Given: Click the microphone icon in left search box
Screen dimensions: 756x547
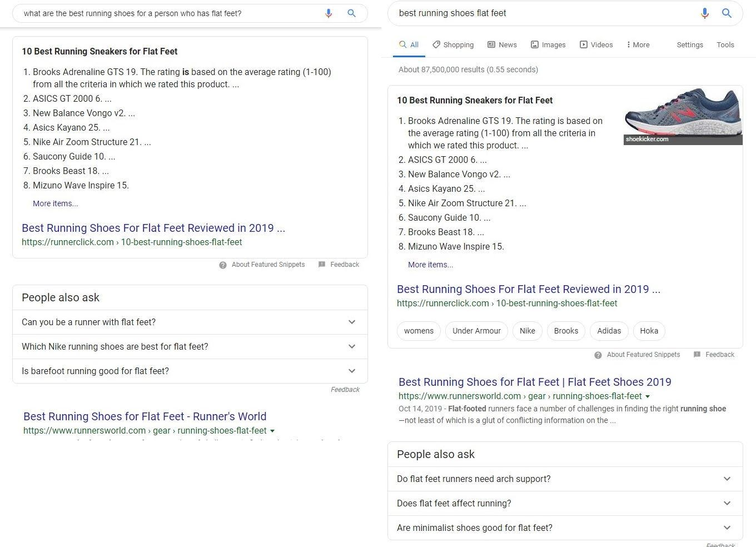Looking at the screenshot, I should coord(329,13).
